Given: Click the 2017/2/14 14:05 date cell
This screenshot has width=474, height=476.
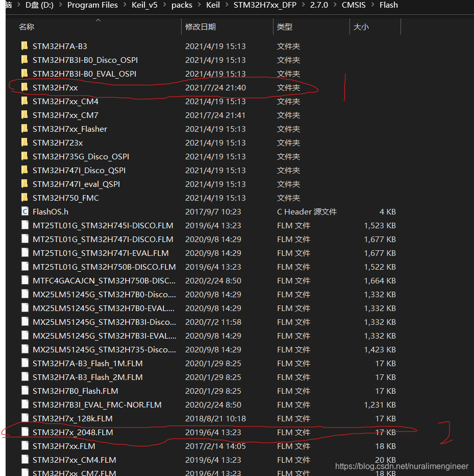Looking at the screenshot, I should (x=215, y=446).
